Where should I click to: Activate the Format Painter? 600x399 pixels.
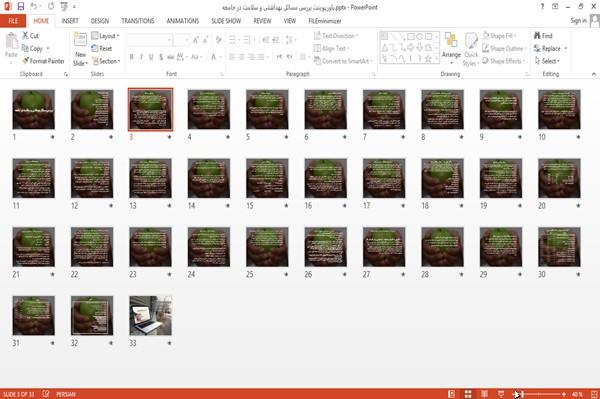(43, 61)
